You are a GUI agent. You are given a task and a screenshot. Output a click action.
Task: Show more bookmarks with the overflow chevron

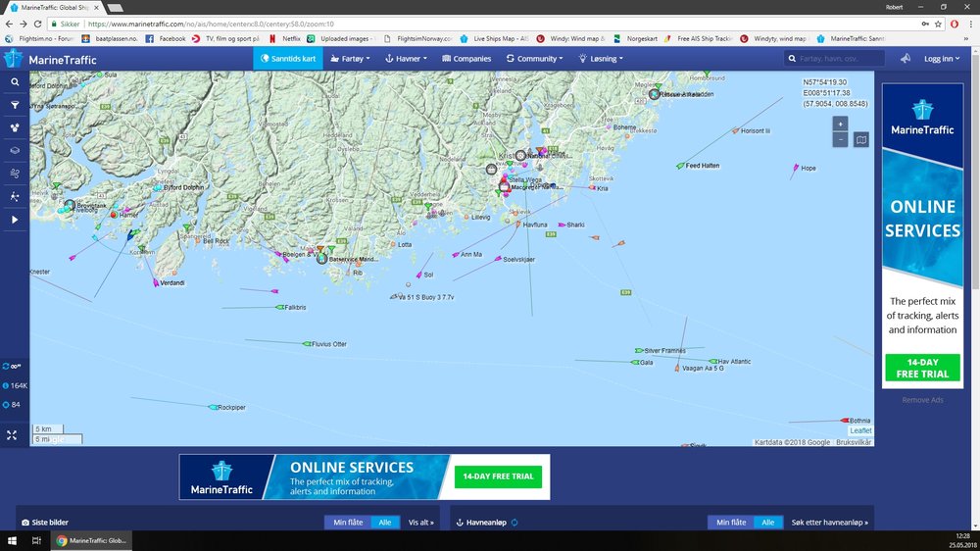coord(967,39)
